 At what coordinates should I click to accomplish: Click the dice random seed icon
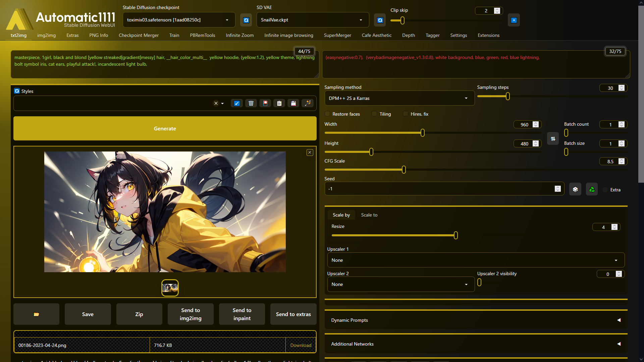click(x=575, y=189)
